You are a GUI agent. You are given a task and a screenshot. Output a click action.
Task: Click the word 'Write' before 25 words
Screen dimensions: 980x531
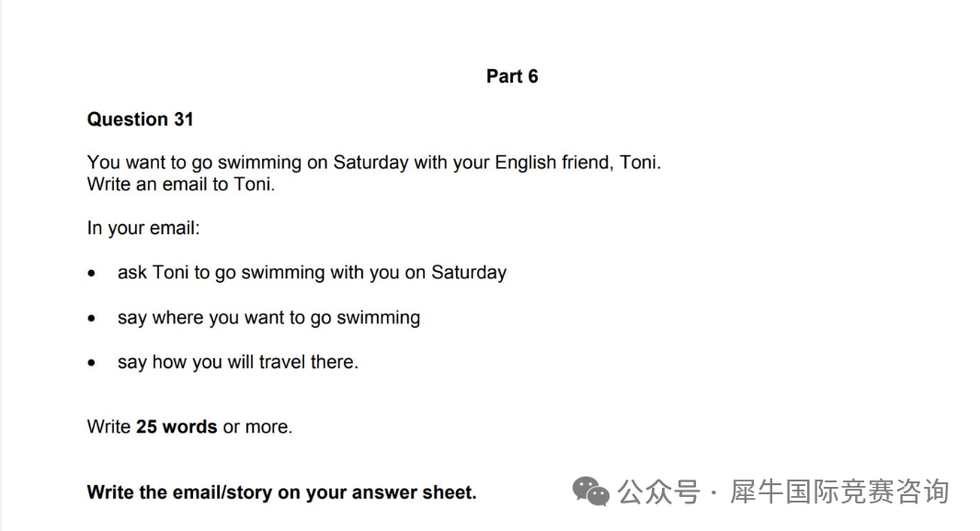pos(108,426)
